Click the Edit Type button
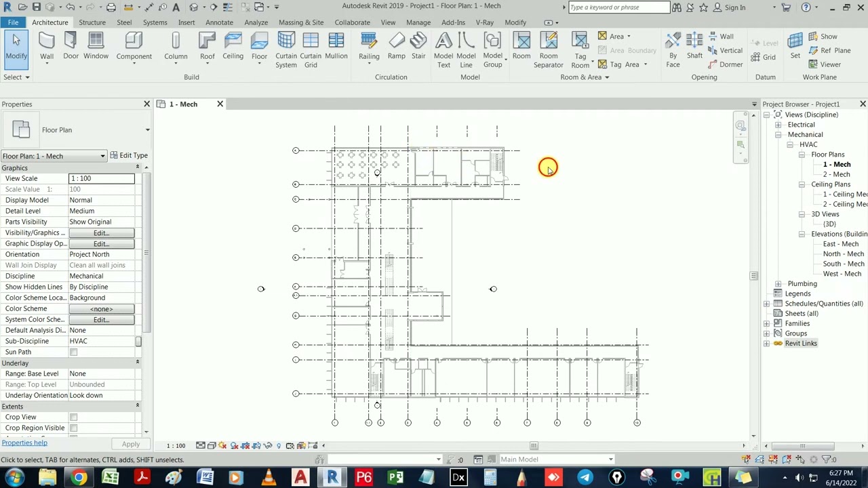Image resolution: width=868 pixels, height=488 pixels. tap(129, 156)
